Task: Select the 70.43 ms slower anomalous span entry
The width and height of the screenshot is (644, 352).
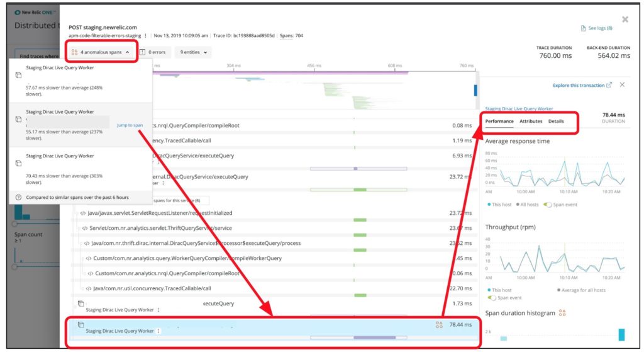Action: point(81,169)
